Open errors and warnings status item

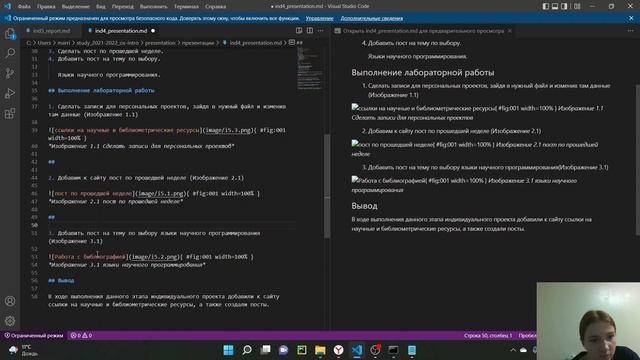coord(81,336)
